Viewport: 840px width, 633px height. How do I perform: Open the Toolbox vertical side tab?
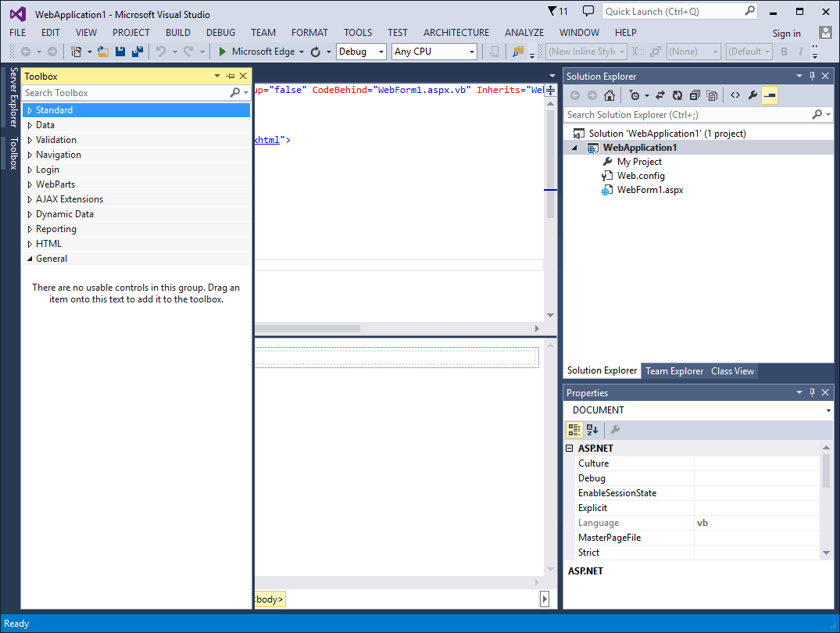click(14, 153)
